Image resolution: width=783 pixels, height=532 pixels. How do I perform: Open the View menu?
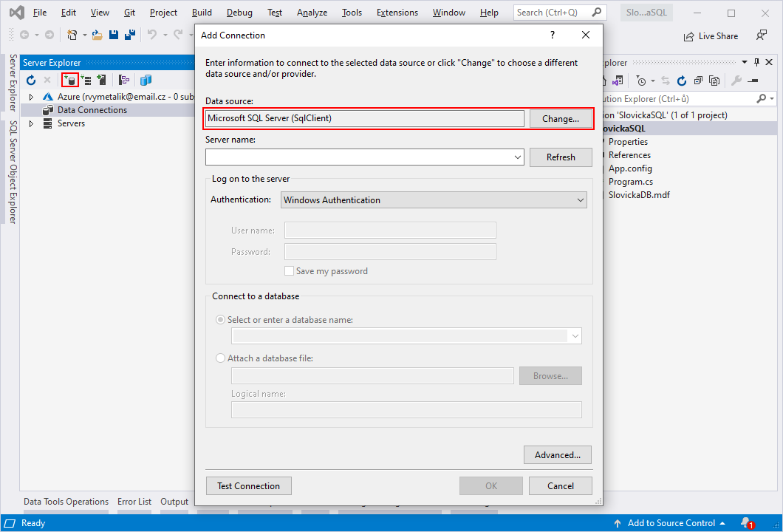click(x=100, y=13)
